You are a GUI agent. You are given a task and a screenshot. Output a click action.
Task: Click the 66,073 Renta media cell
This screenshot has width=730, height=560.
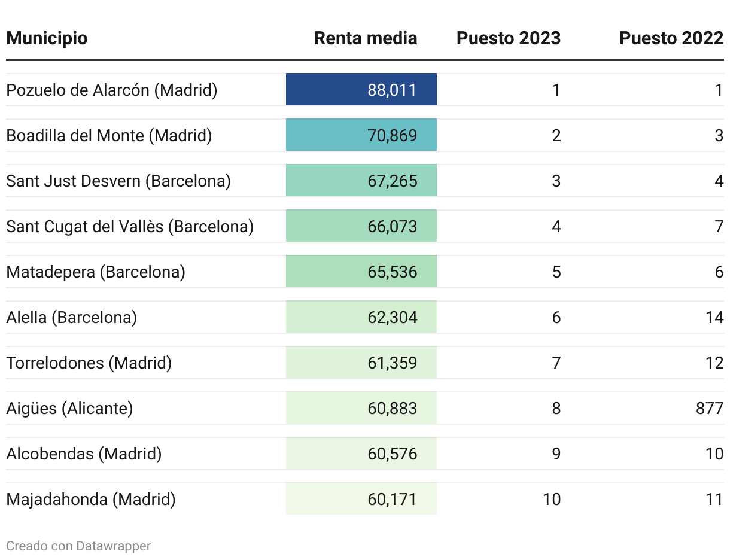pyautogui.click(x=361, y=226)
